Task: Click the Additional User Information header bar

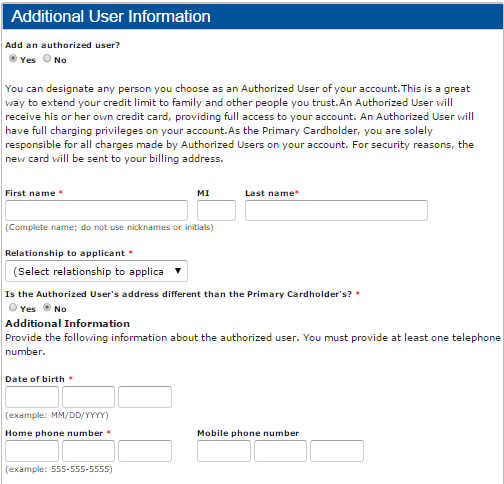Action: (253, 16)
